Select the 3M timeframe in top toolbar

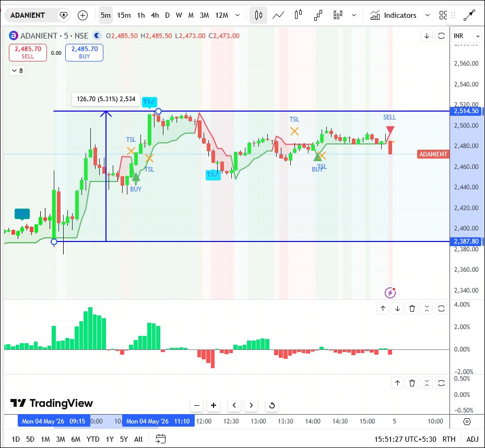[204, 15]
